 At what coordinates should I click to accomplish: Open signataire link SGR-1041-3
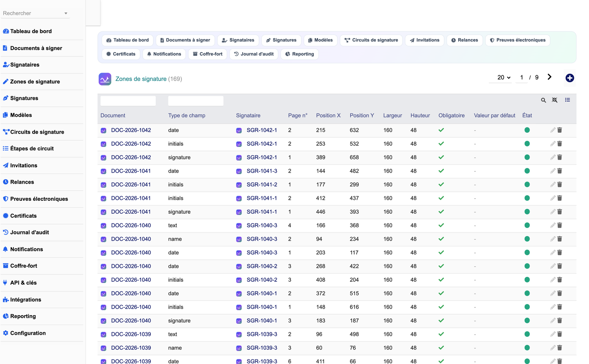[262, 171]
